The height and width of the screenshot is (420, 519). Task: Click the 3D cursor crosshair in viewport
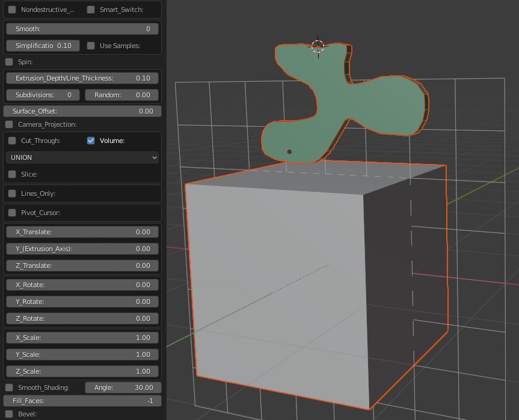point(318,46)
